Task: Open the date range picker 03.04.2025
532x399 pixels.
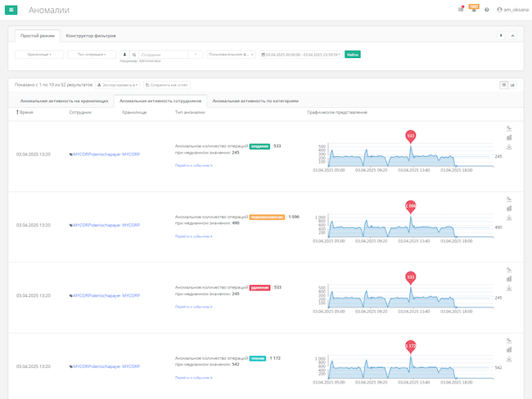Action: (300, 54)
